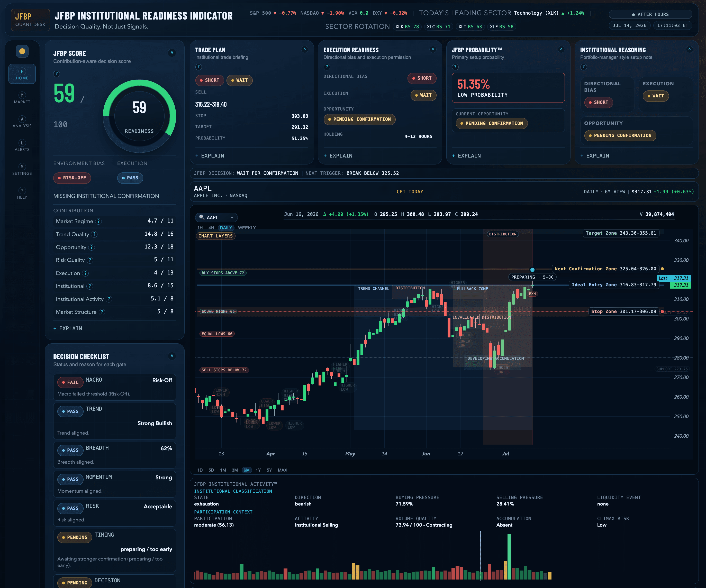Show help for Trend Quality contribution
The height and width of the screenshot is (588, 706).
(x=94, y=234)
